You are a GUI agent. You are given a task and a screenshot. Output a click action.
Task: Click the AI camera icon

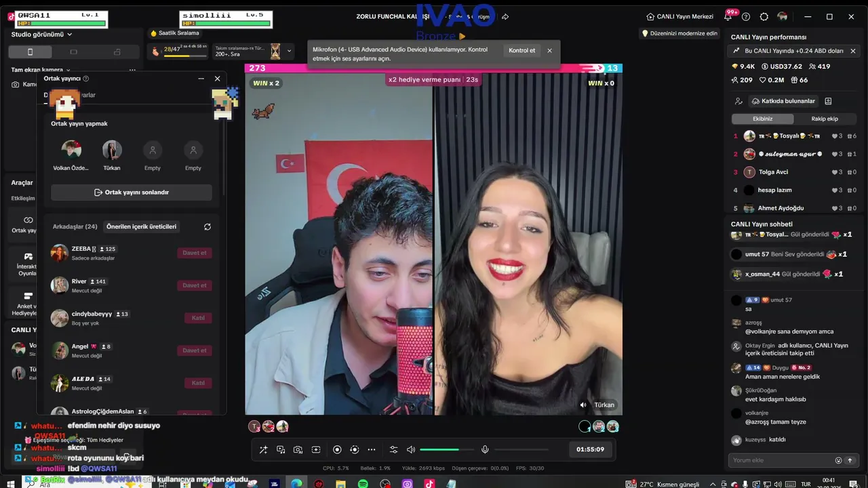[x=298, y=449]
